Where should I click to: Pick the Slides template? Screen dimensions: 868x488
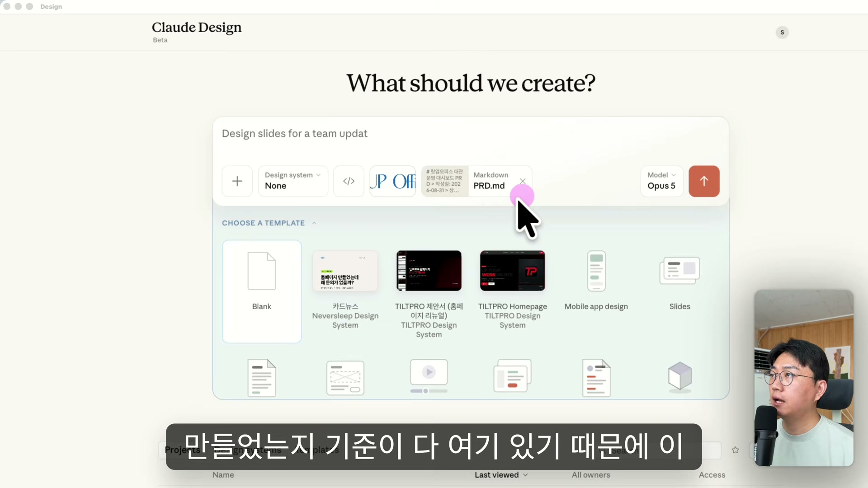pos(679,281)
